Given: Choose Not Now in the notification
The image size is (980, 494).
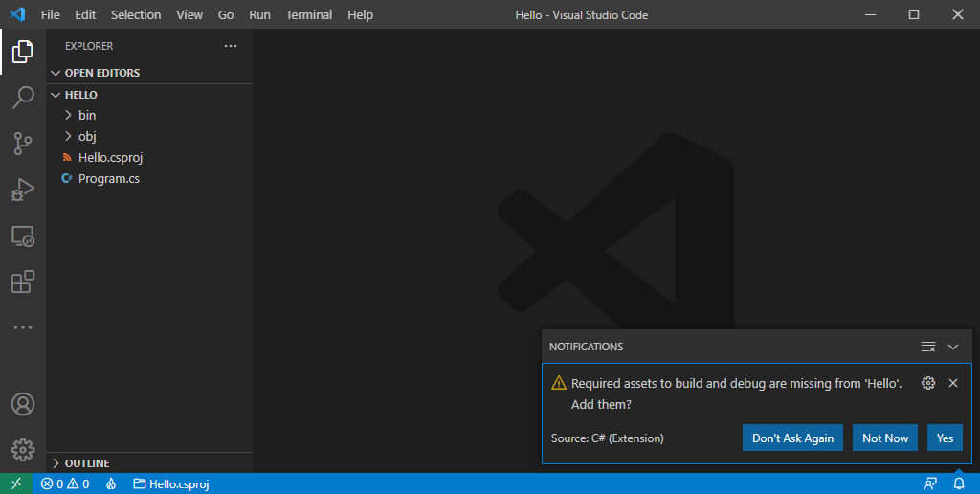Looking at the screenshot, I should point(885,438).
